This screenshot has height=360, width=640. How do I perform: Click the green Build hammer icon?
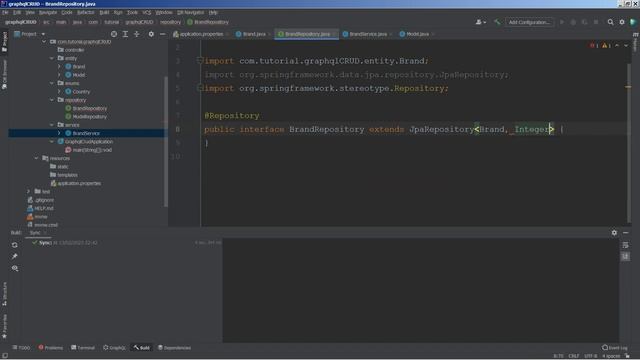point(497,22)
